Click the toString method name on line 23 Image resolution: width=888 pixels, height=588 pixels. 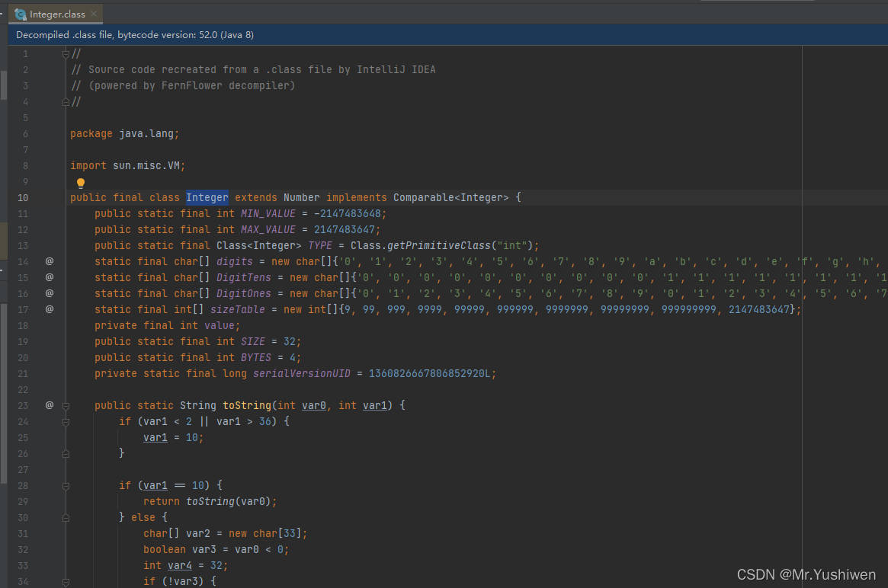[246, 406]
